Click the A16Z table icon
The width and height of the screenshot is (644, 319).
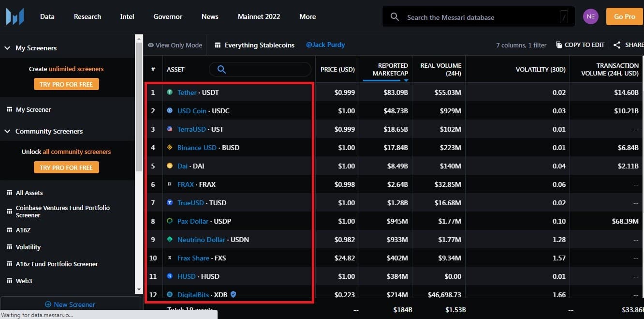(10, 230)
